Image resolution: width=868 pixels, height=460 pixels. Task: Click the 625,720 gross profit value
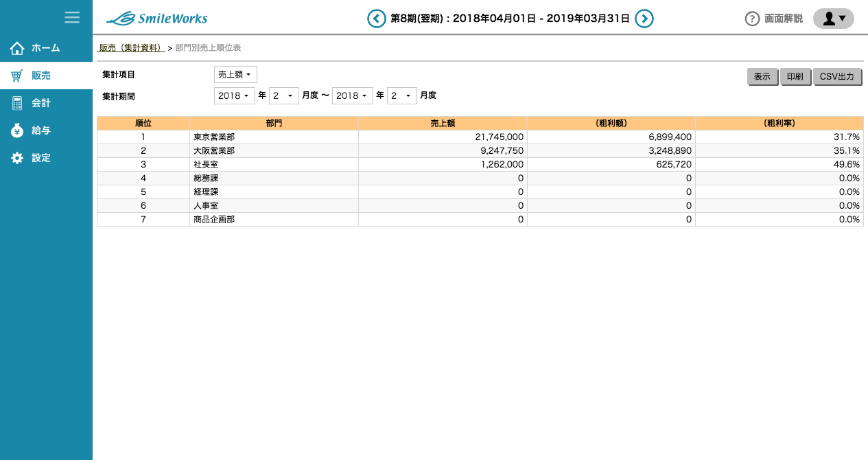click(674, 165)
